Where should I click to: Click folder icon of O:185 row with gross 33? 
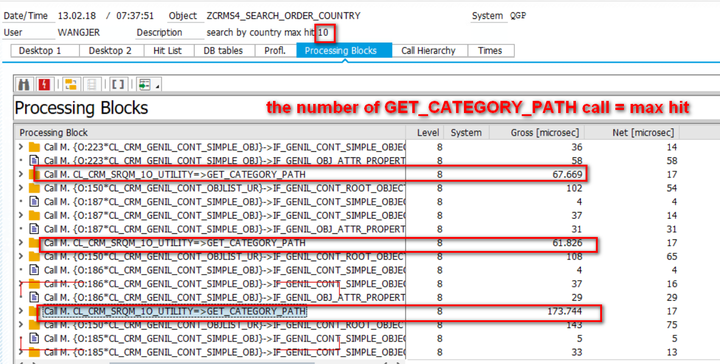tap(34, 353)
